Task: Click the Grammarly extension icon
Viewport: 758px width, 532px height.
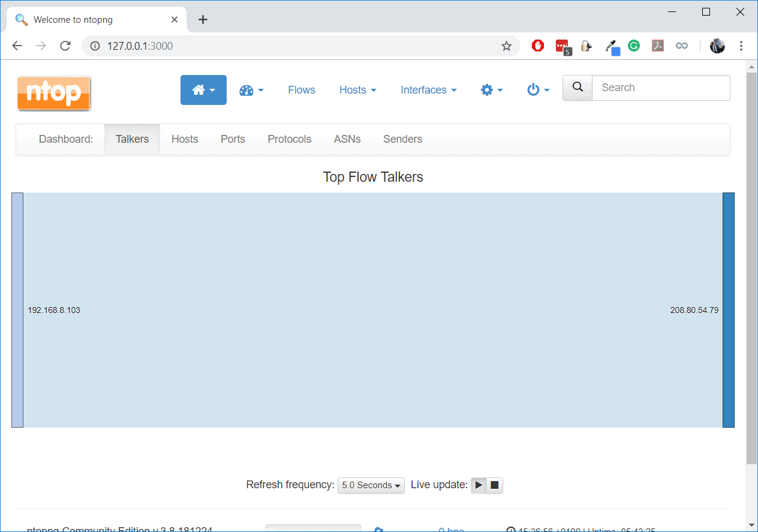Action: coord(633,46)
